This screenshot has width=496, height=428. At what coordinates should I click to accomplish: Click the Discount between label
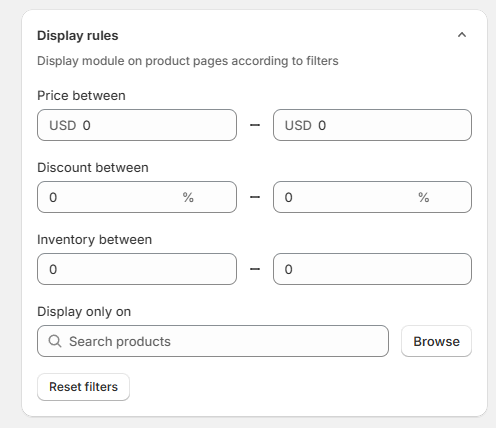click(x=93, y=168)
